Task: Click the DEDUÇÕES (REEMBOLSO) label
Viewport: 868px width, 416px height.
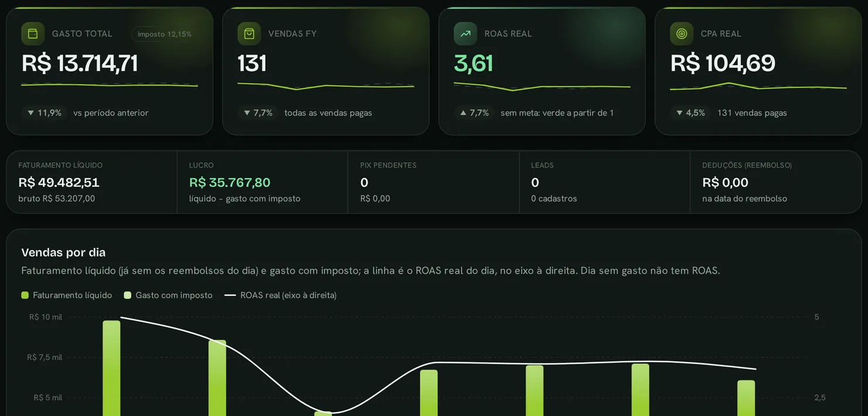Action: click(x=747, y=165)
